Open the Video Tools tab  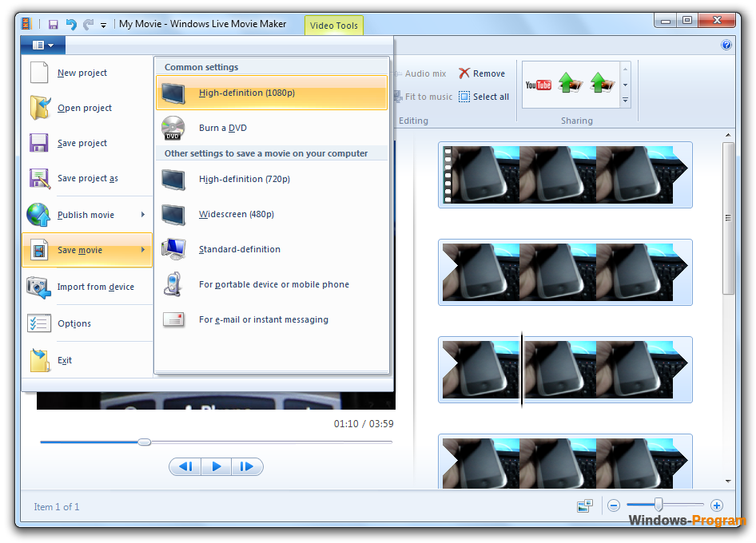(333, 25)
